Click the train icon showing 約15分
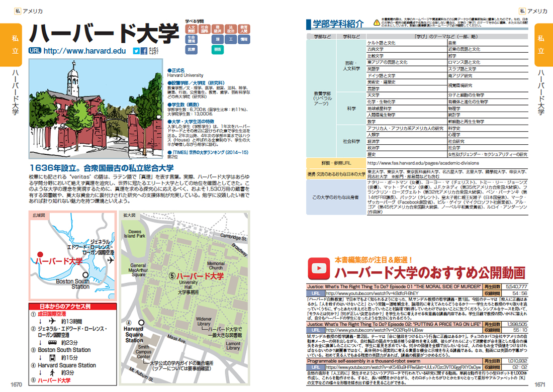 pyautogui.click(x=51, y=358)
